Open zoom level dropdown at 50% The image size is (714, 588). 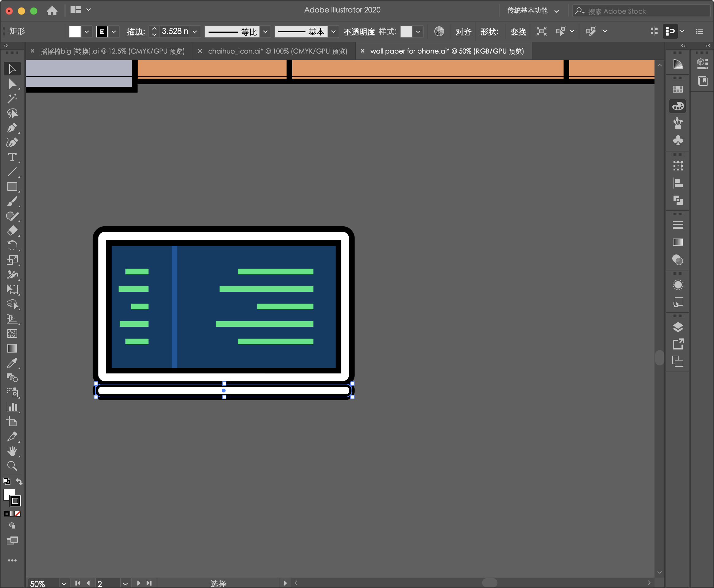pyautogui.click(x=64, y=584)
